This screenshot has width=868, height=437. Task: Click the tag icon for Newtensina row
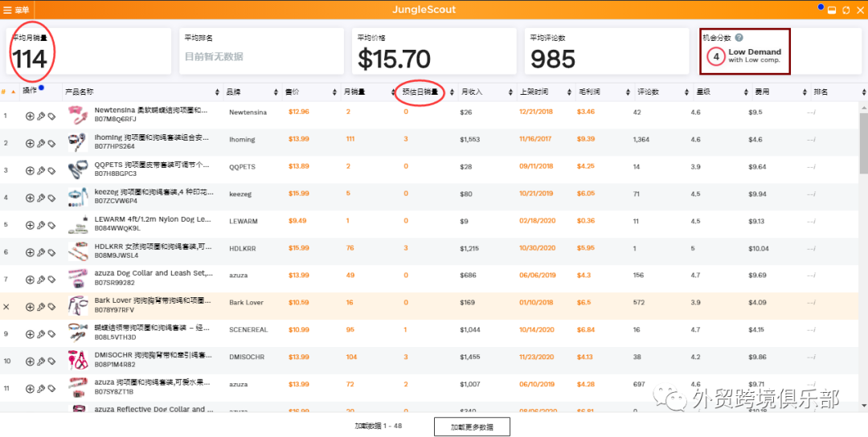tap(51, 116)
